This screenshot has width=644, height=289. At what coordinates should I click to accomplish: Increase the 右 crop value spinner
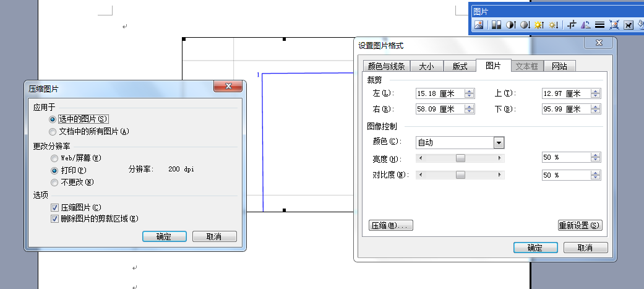470,107
